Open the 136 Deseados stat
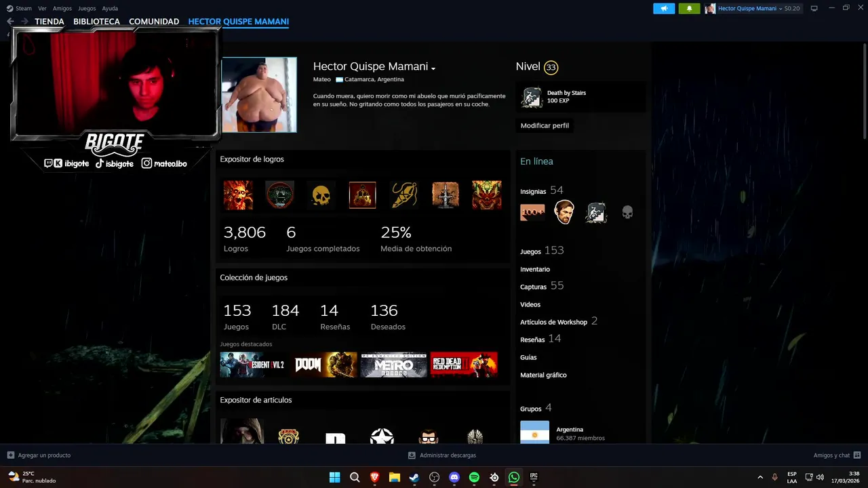The image size is (868, 488). coord(387,317)
